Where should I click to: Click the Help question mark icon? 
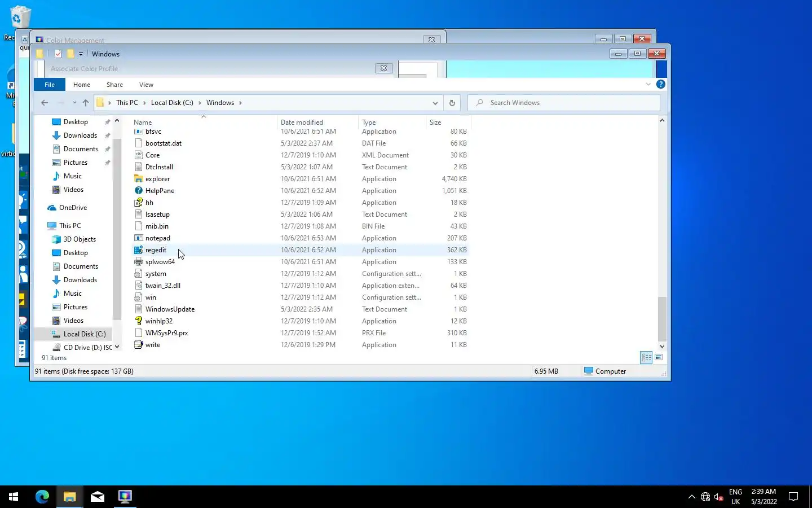(661, 84)
